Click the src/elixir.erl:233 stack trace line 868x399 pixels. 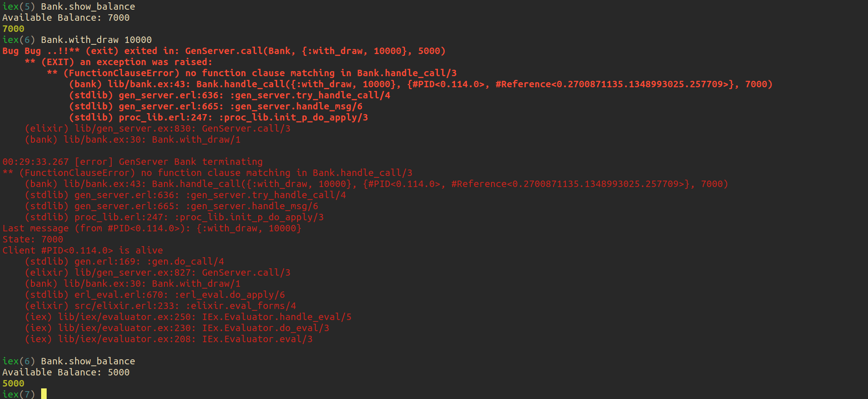(x=160, y=306)
